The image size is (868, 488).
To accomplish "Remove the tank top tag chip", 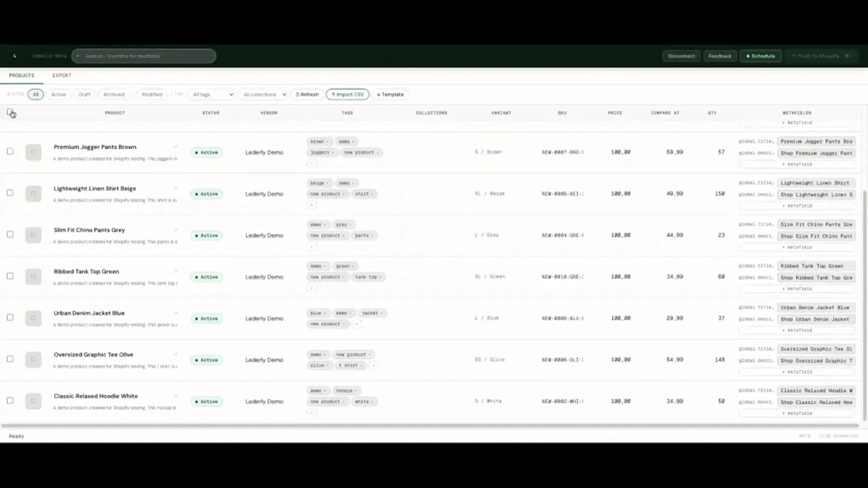I will tap(380, 277).
